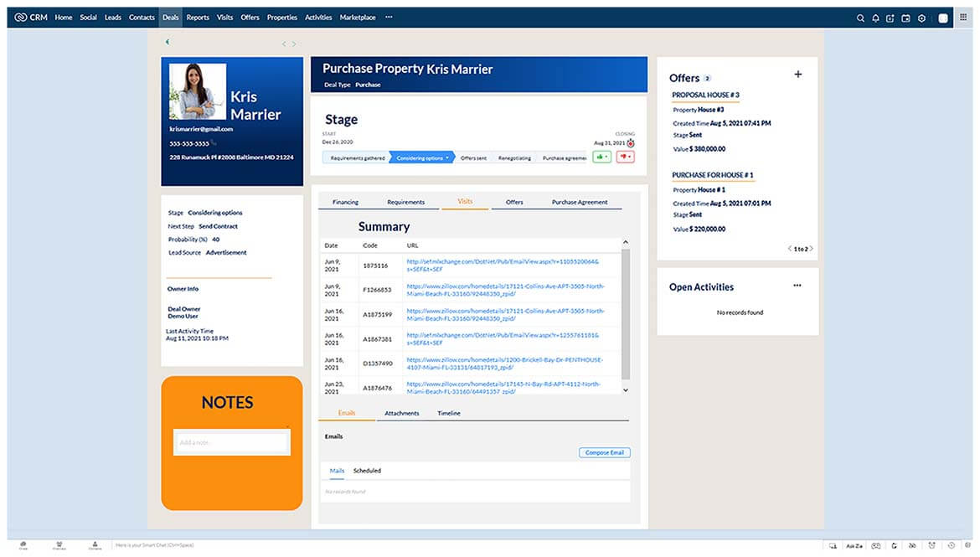Screen dimensions: 980x557
Task: Open more modules ellipsis in top nav
Action: (x=389, y=18)
